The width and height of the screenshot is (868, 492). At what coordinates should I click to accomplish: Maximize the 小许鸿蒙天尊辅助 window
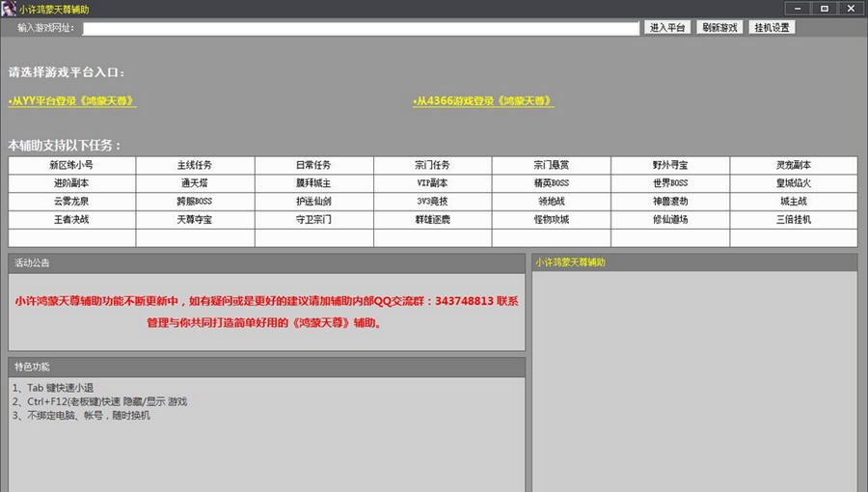[x=825, y=9]
